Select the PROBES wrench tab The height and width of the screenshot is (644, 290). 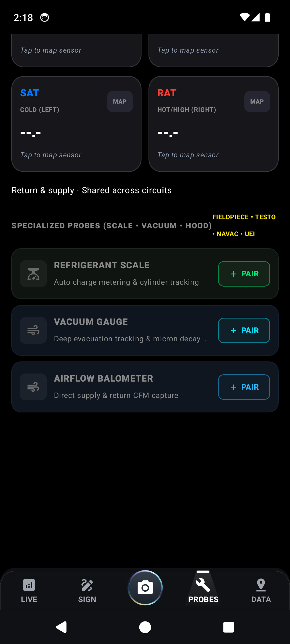(203, 588)
